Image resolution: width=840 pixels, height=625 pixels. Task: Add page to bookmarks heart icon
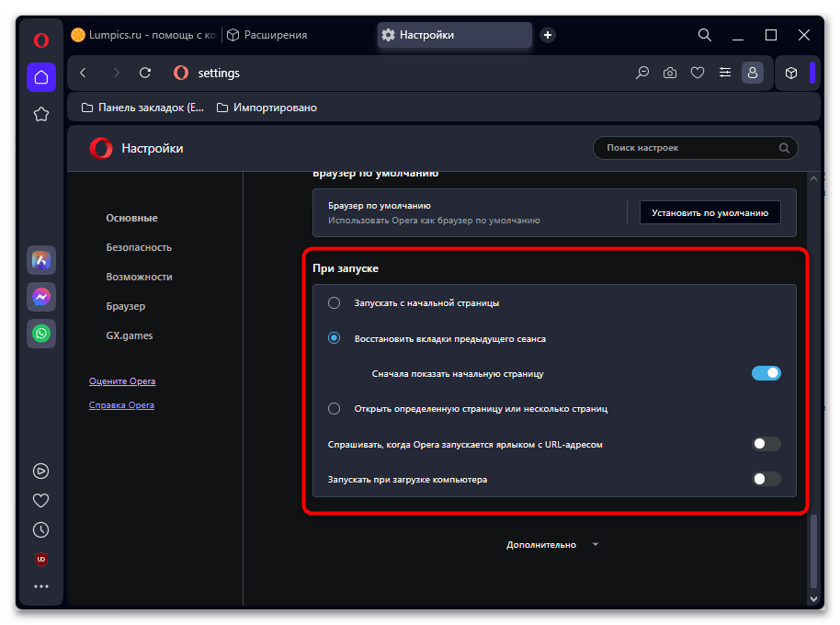[x=698, y=73]
